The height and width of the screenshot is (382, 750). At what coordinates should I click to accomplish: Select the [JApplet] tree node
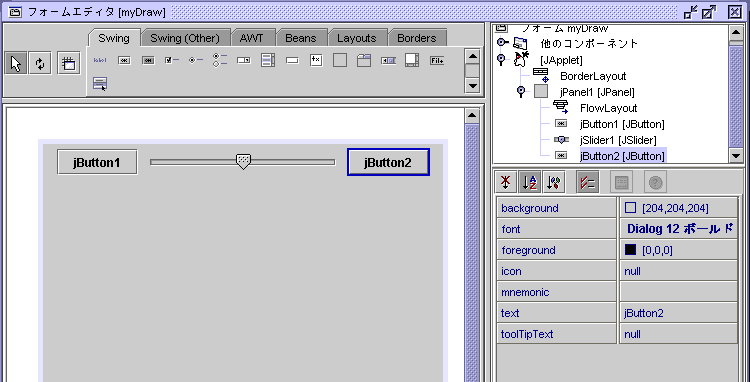click(x=561, y=60)
